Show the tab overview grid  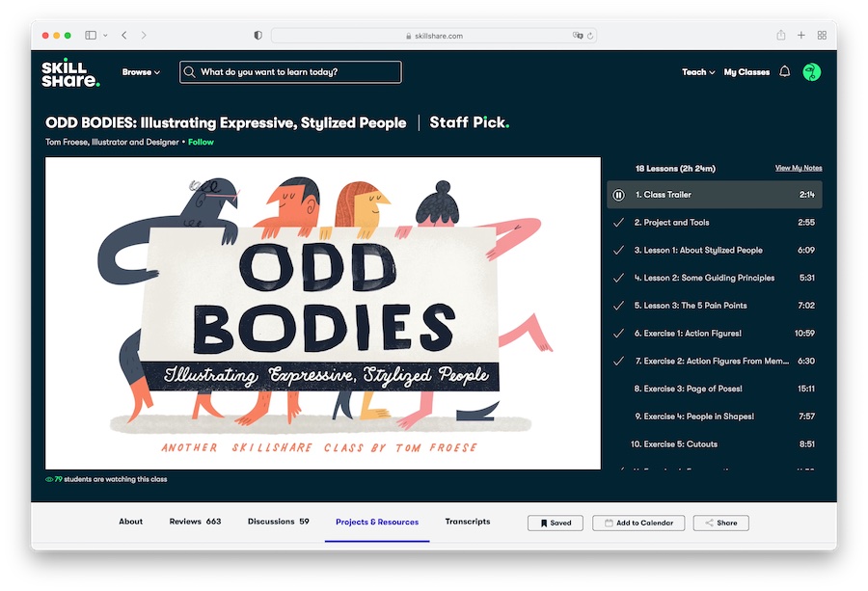(x=822, y=36)
